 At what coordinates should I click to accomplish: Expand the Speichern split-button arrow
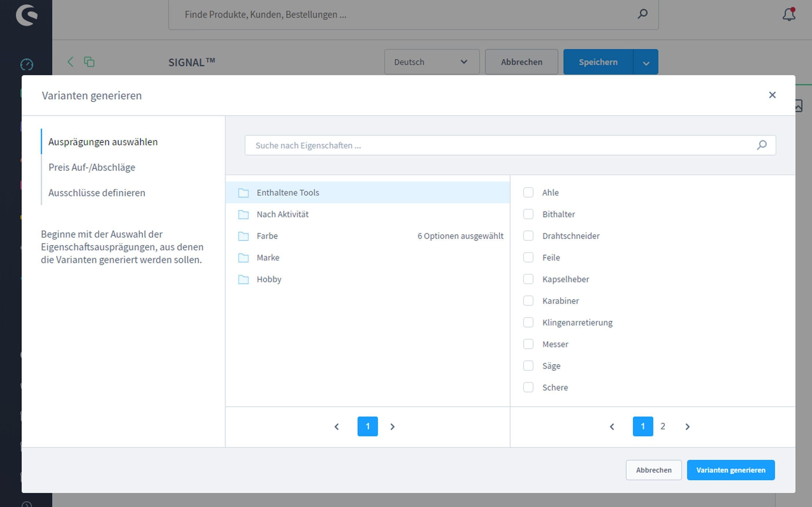pos(646,62)
